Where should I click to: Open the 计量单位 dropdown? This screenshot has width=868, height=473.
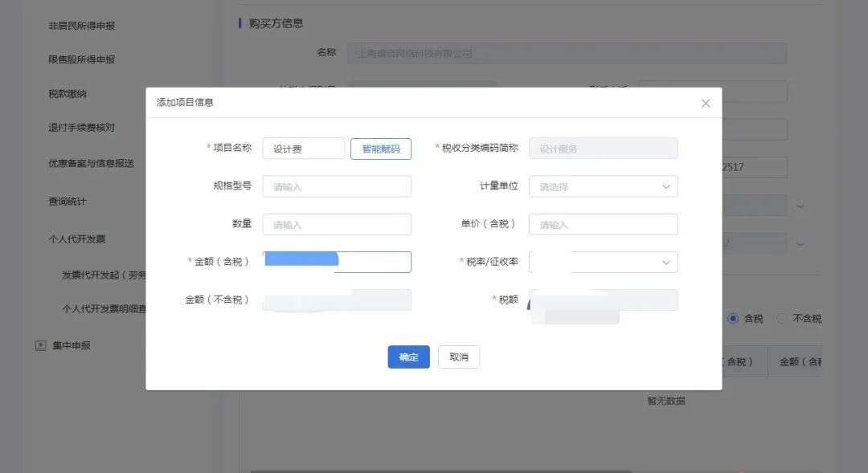(603, 186)
